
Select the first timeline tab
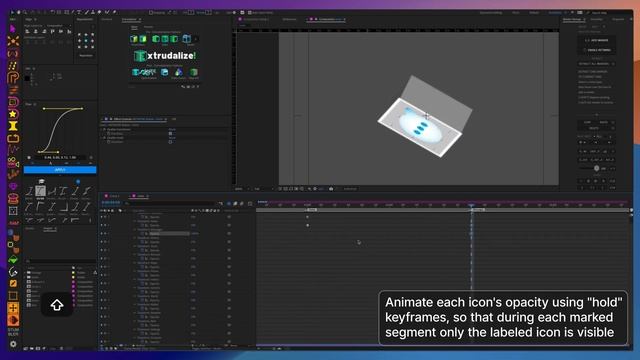tap(113, 196)
